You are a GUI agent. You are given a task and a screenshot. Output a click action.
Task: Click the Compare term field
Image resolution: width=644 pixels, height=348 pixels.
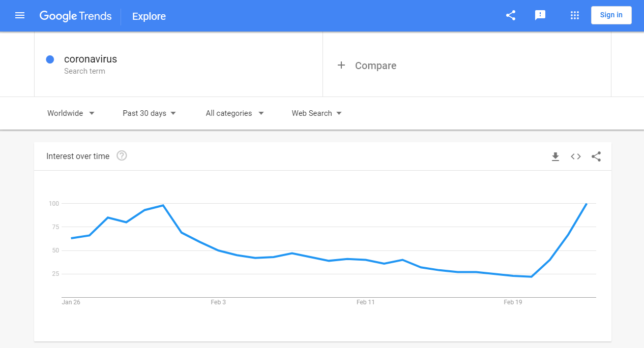[467, 65]
